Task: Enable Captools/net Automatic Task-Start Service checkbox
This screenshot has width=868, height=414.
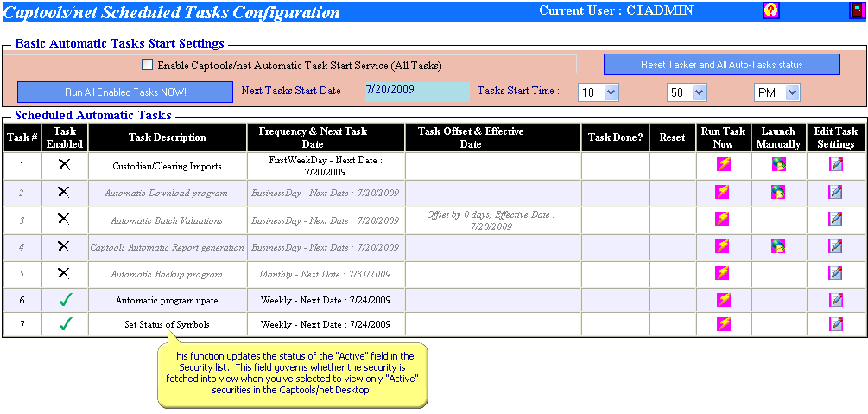Action: [x=147, y=65]
